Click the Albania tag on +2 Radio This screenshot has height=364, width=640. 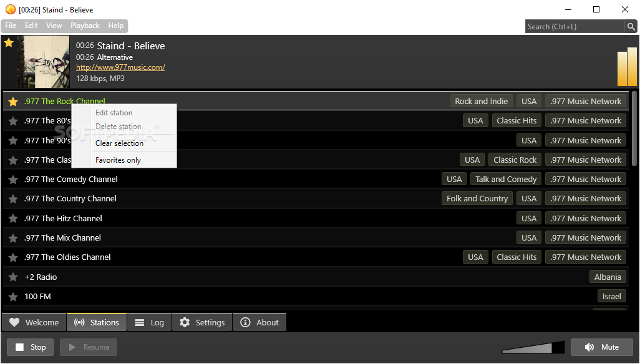[x=608, y=277]
